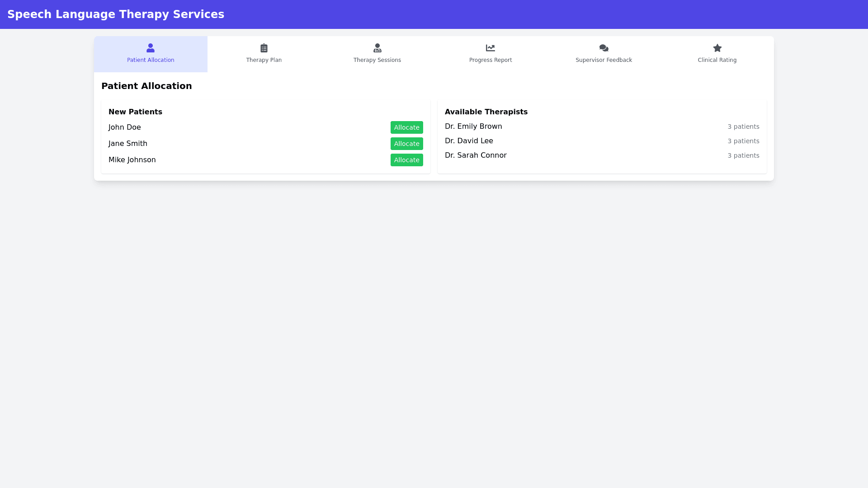Viewport: 868px width, 488px height.
Task: Allocate patient Jane Smith
Action: [406, 144]
